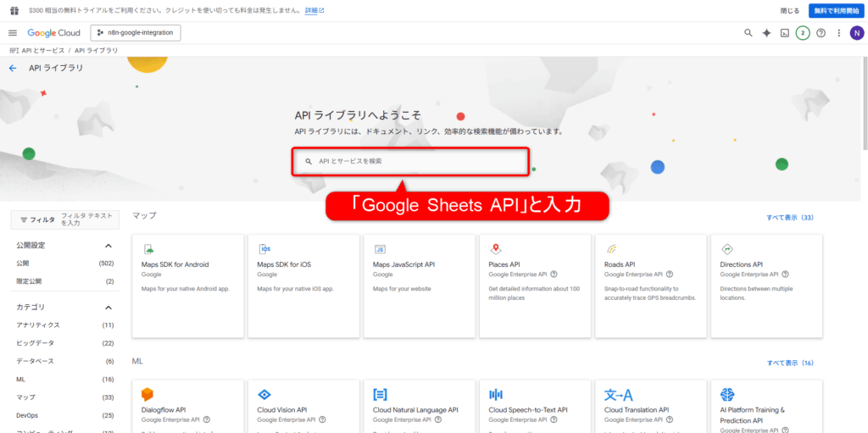Screen dimensions: 868x433
Task: Open the n8n-google-integration project selector
Action: pyautogui.click(x=136, y=33)
